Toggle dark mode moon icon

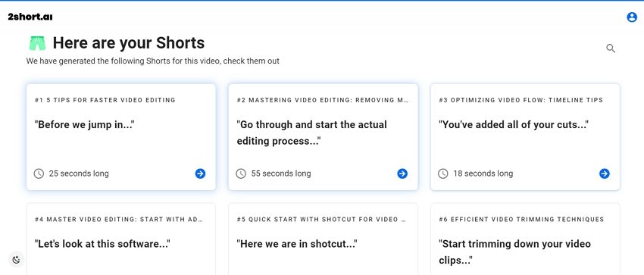17,259
